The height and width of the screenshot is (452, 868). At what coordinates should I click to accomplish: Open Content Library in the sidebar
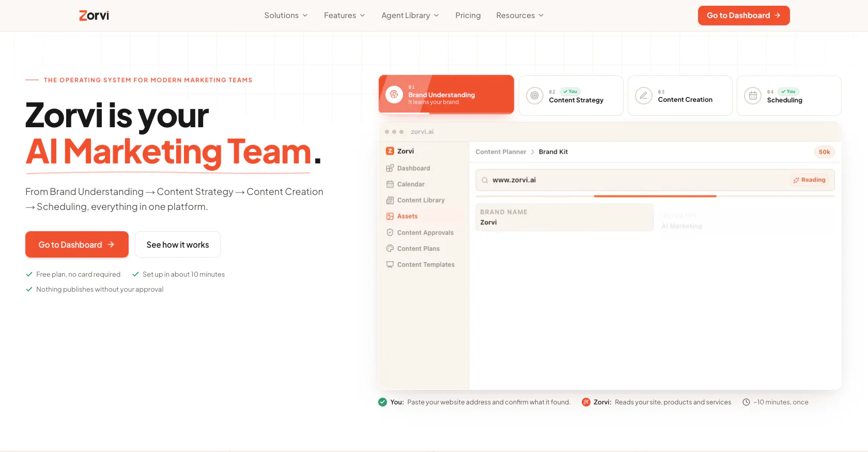[421, 200]
